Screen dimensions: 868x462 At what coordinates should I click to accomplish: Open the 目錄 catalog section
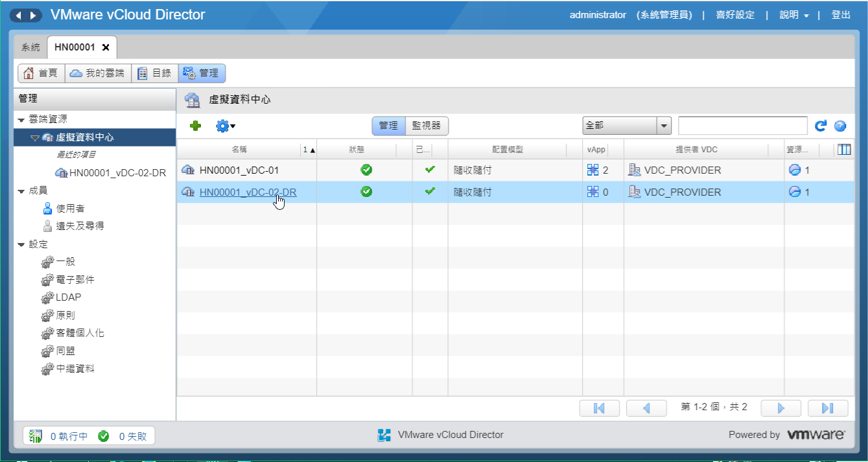coord(155,73)
